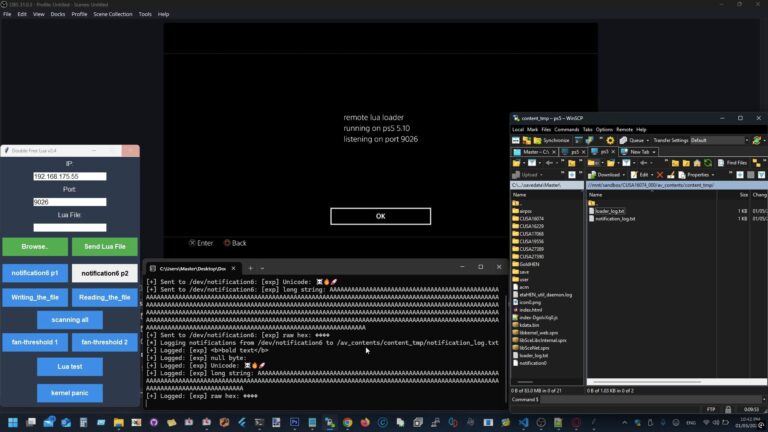Open the OBS Tools menu
The image size is (768, 432).
[x=145, y=14]
